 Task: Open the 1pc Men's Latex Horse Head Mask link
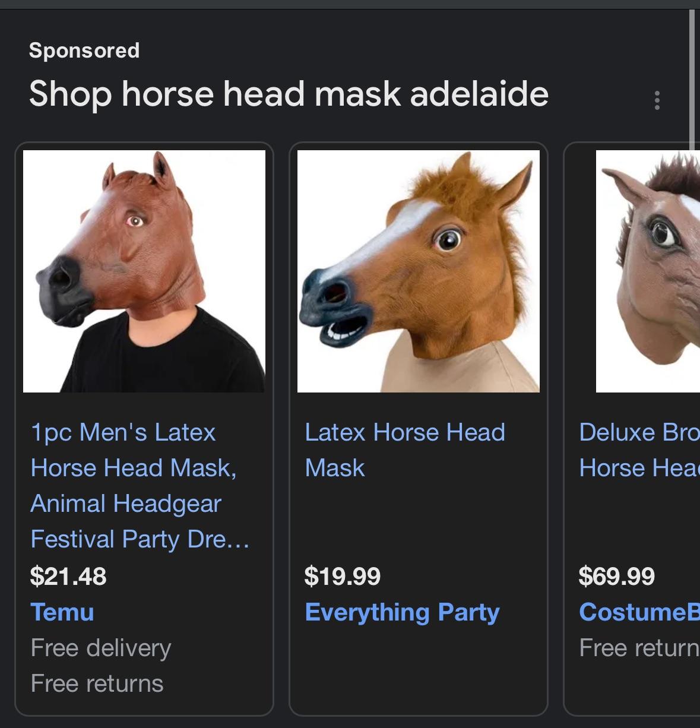tap(140, 486)
